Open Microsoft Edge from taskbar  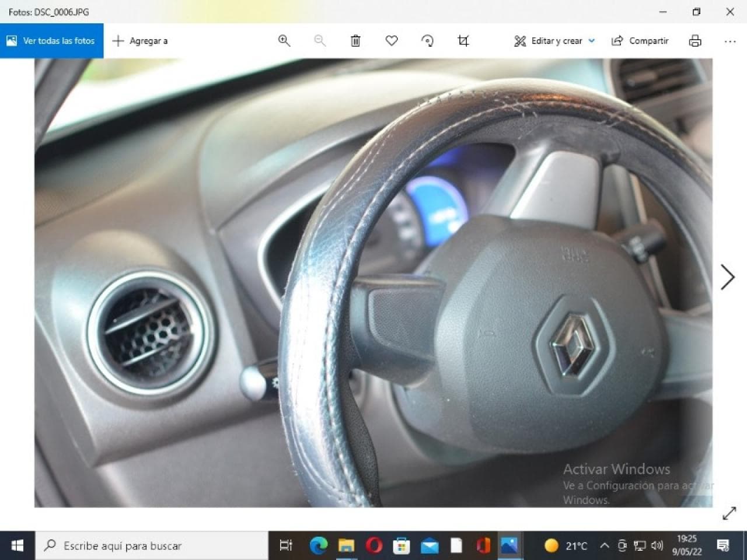(318, 546)
